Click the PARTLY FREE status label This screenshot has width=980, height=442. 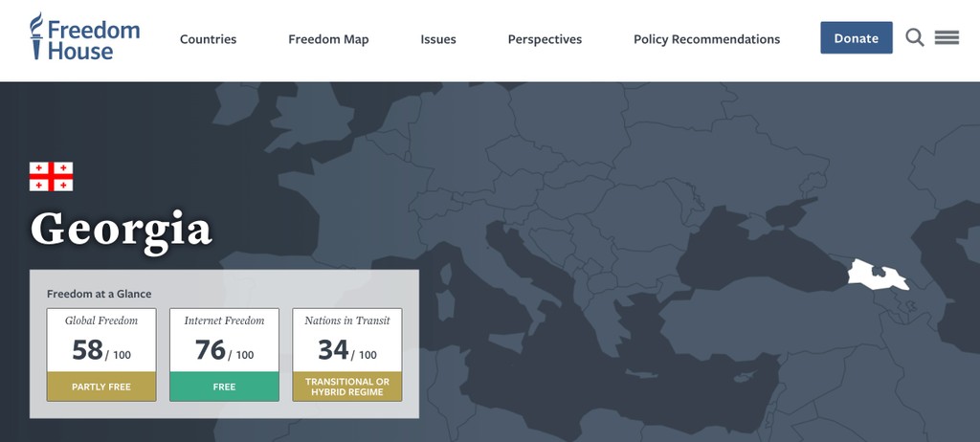[x=101, y=387]
